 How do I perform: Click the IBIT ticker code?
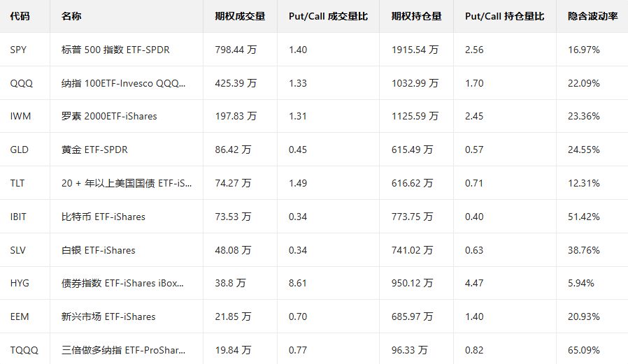[x=19, y=217]
